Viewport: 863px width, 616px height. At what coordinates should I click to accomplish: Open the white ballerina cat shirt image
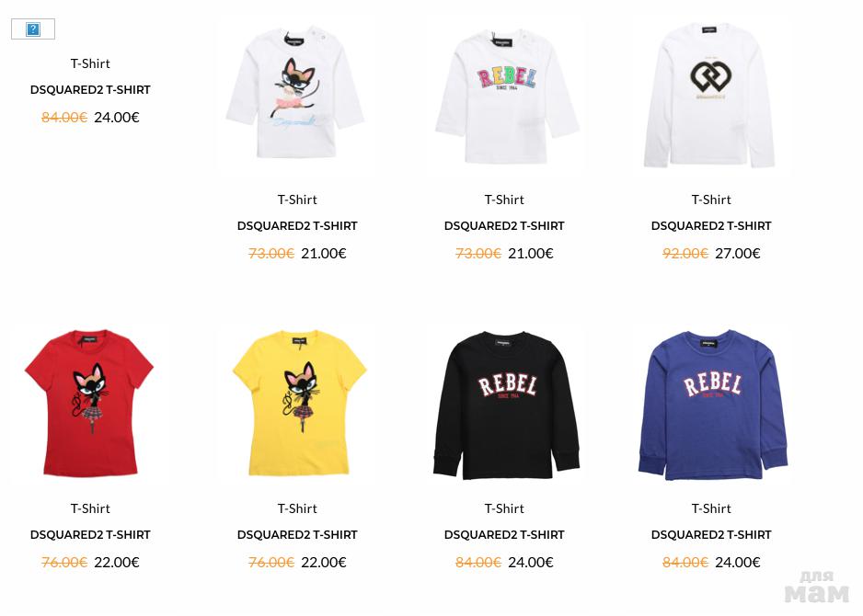(296, 95)
